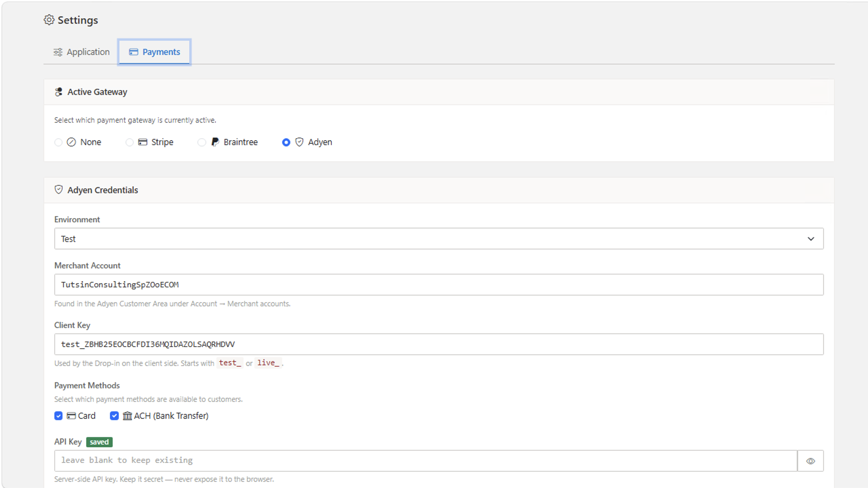Click the Active Gateway heading text
The height and width of the screenshot is (488, 868).
click(97, 92)
